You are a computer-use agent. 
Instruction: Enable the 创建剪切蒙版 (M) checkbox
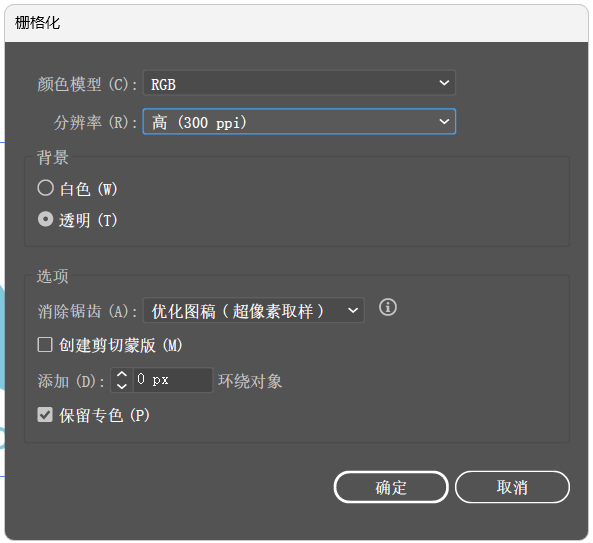point(45,345)
